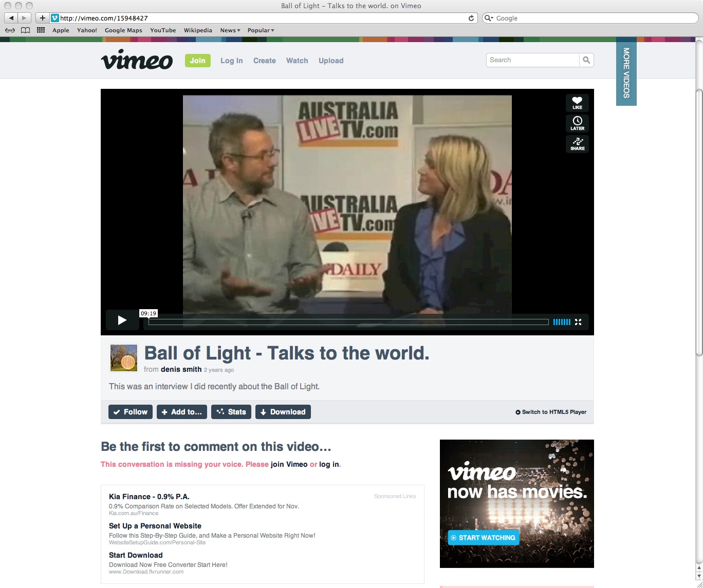The height and width of the screenshot is (588, 703).
Task: Click the Like heart icon on video
Action: point(577,103)
